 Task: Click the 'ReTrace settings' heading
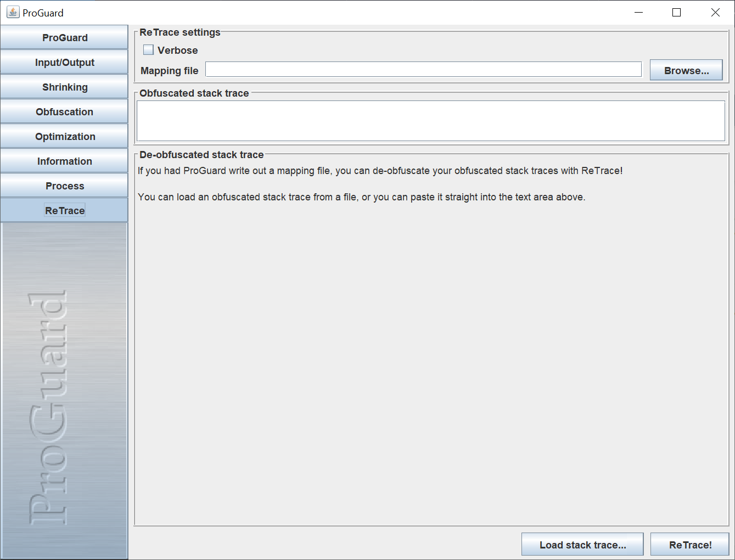pyautogui.click(x=179, y=32)
